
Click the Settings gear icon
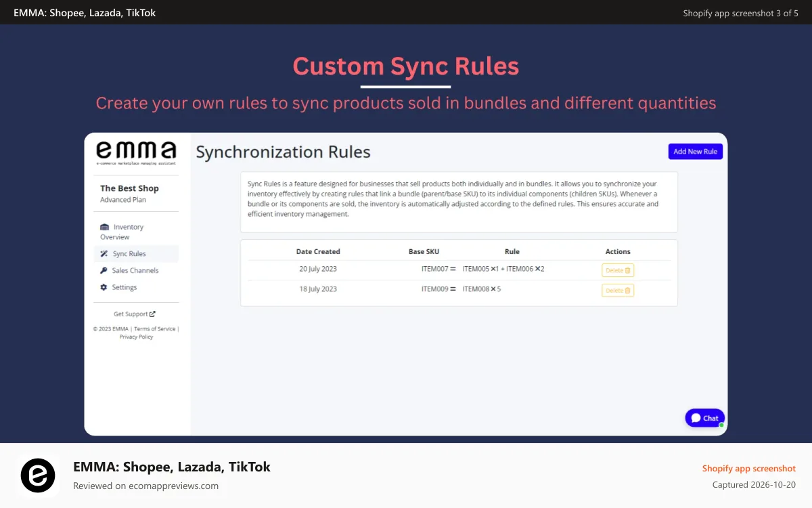104,287
